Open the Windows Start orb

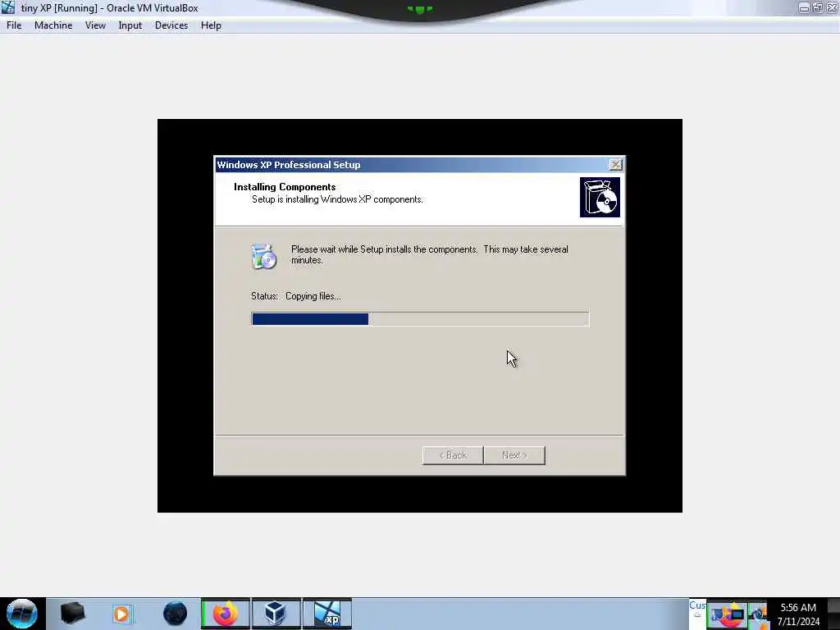(22, 614)
